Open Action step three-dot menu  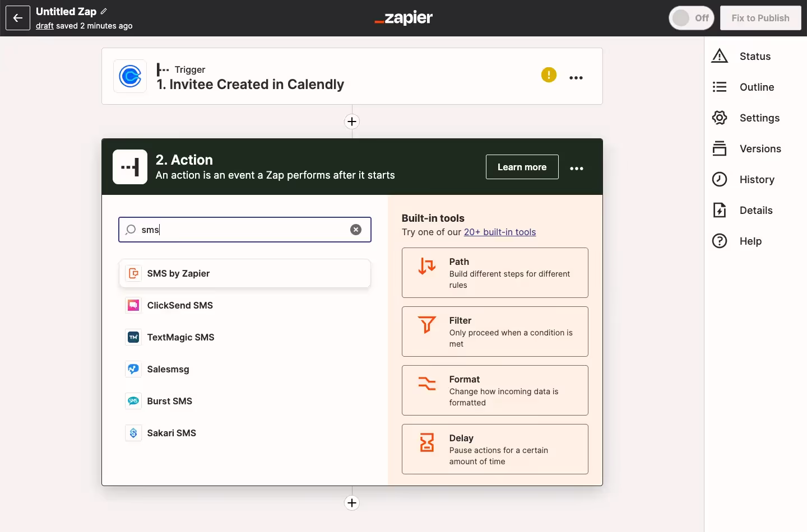[x=577, y=168]
